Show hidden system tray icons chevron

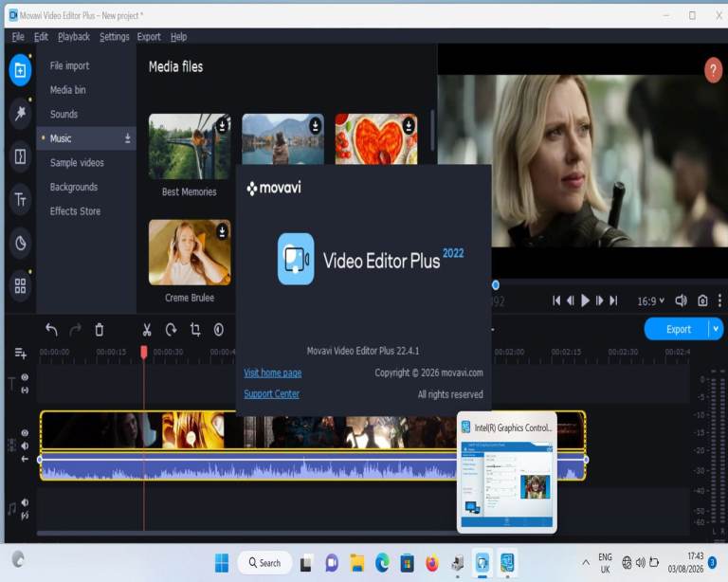(x=586, y=562)
